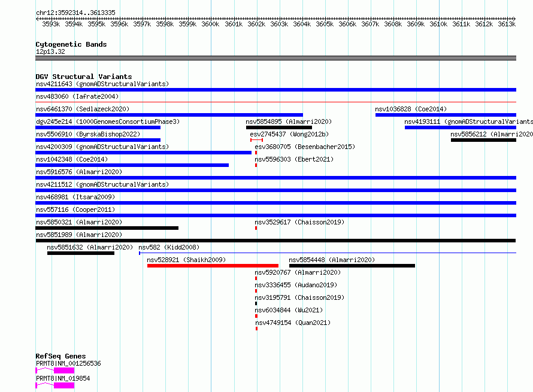Click PRMT8|NM_001256536 gene label
Image resolution: width=533 pixels, height=392 pixels.
68,363
